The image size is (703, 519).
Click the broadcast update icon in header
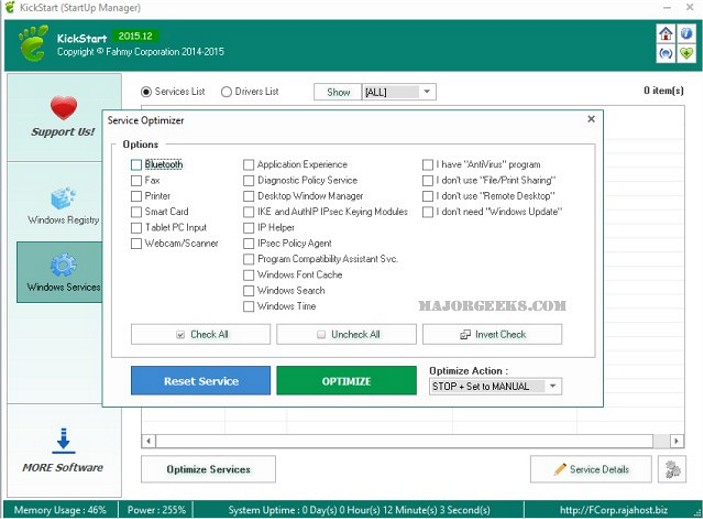[x=666, y=53]
